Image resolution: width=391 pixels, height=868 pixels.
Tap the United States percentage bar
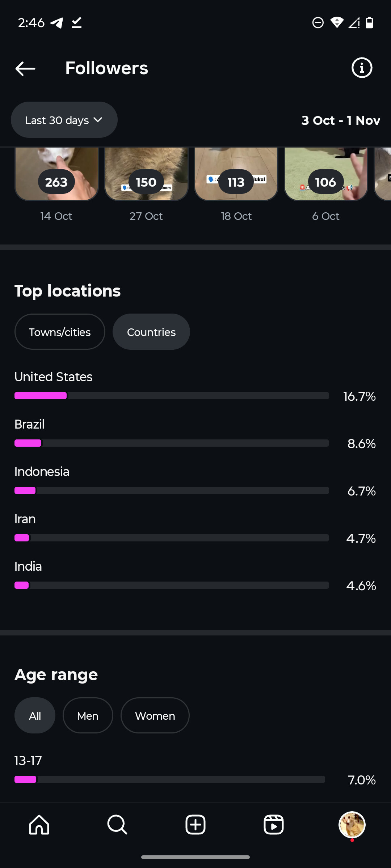(172, 396)
